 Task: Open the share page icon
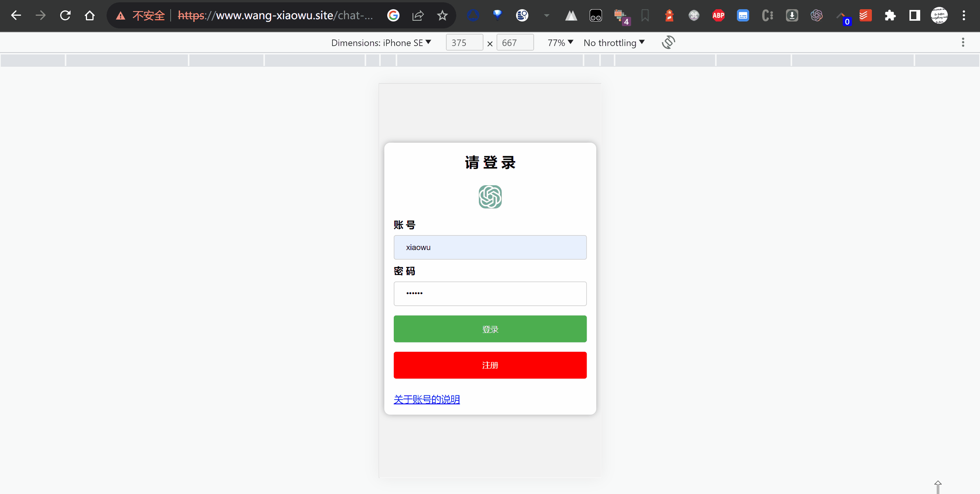(x=418, y=15)
